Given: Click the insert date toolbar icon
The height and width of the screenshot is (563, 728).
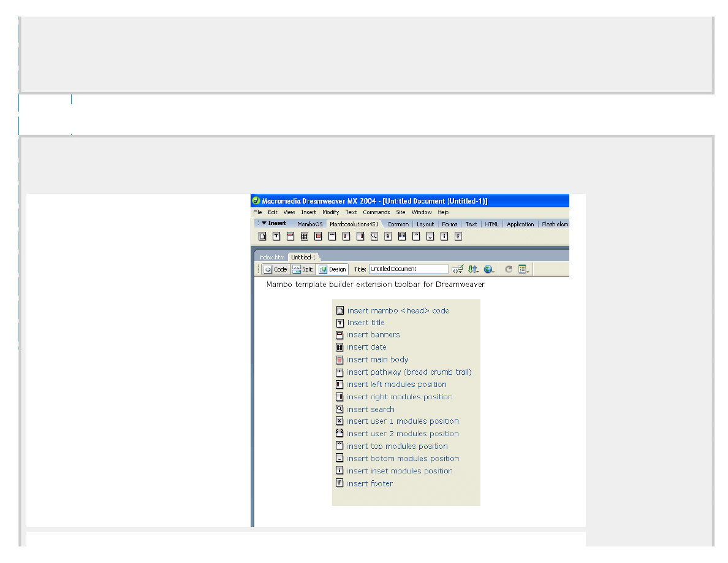Looking at the screenshot, I should [304, 236].
